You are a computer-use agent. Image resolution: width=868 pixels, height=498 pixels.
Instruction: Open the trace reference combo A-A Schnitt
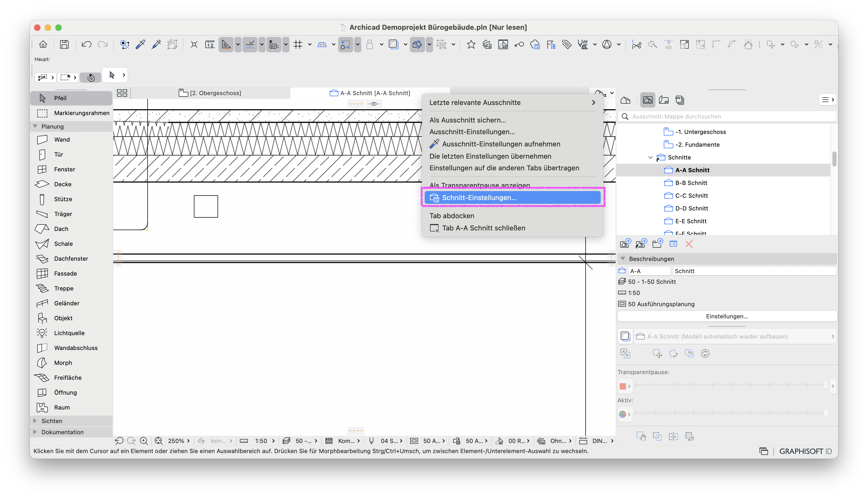735,336
